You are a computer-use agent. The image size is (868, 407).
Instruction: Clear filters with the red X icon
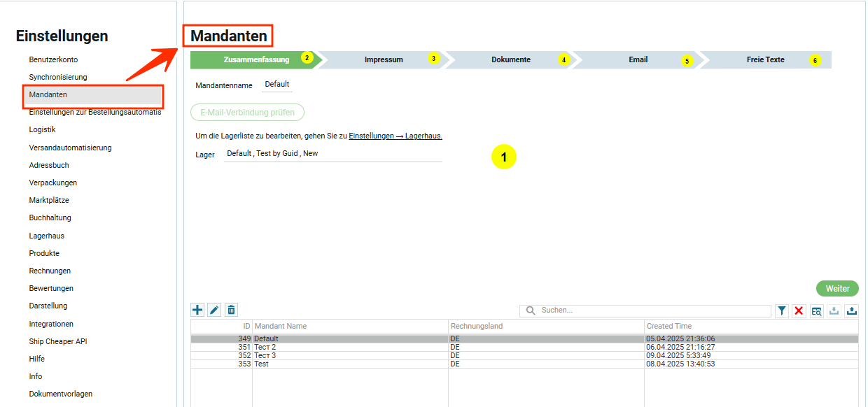(799, 310)
